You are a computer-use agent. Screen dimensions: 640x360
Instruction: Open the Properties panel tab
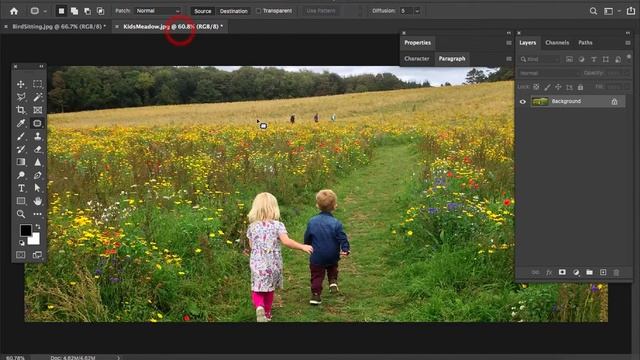tap(418, 43)
